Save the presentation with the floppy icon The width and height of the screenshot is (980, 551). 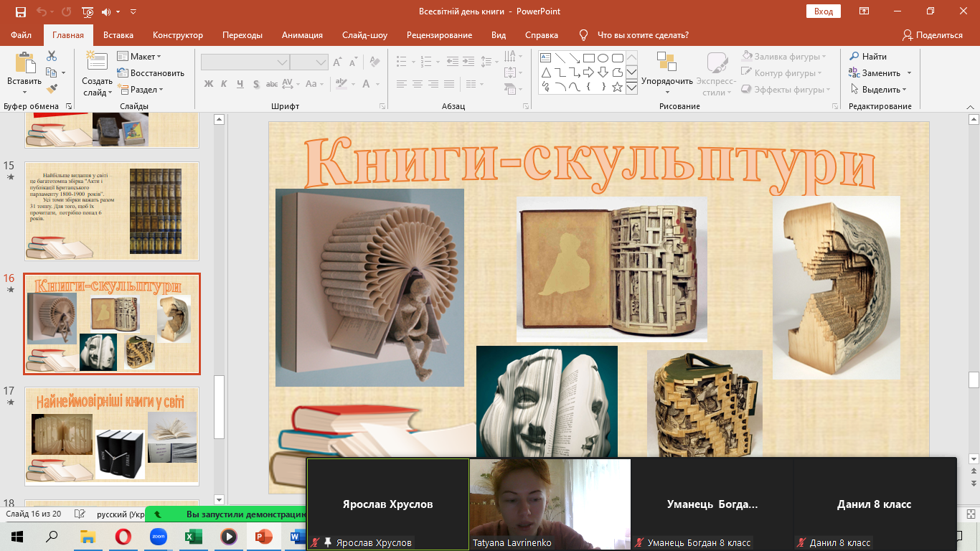pyautogui.click(x=20, y=11)
